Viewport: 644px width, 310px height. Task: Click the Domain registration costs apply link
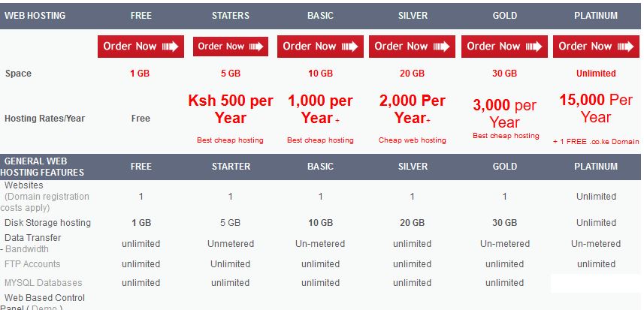(x=45, y=202)
